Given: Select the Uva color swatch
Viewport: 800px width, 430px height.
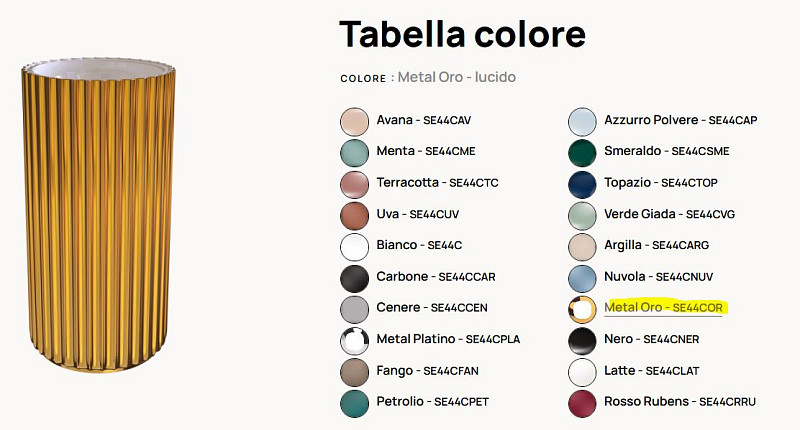Looking at the screenshot, I should click(x=355, y=215).
